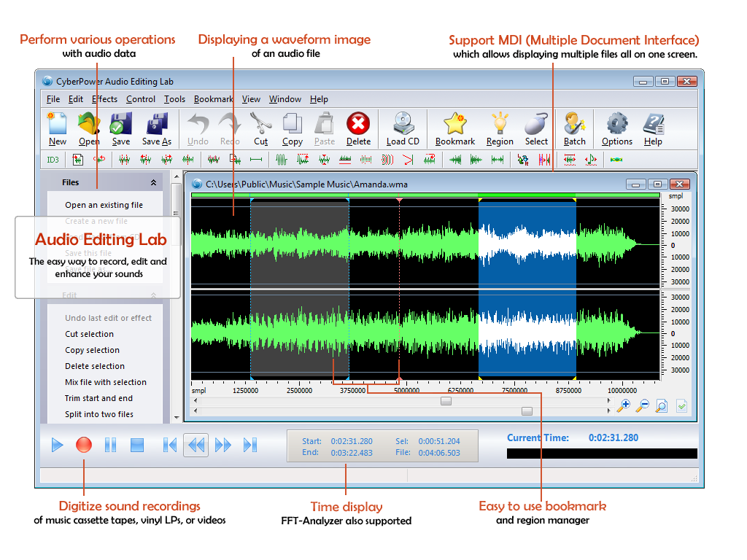
Task: Collapse the Files panel section
Action: click(153, 182)
